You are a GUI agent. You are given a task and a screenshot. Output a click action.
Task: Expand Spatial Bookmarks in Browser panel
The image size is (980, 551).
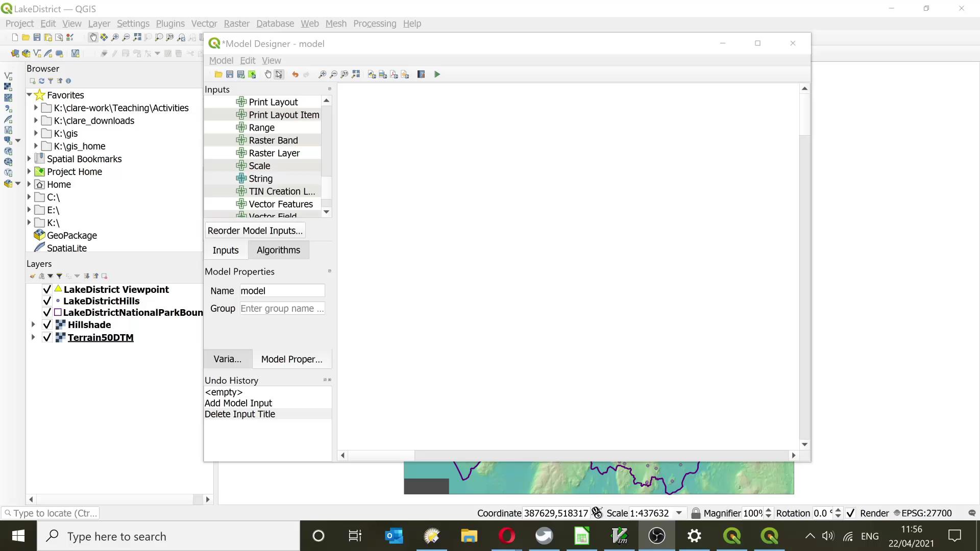tap(30, 159)
